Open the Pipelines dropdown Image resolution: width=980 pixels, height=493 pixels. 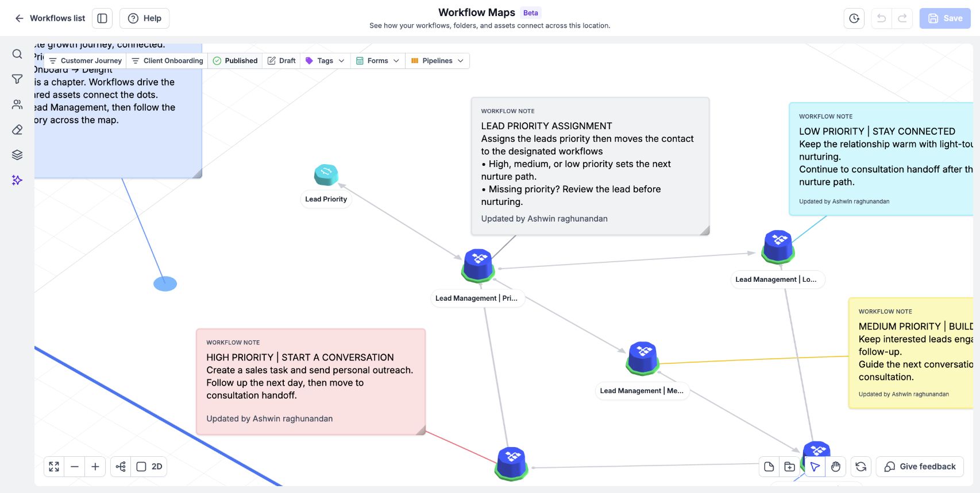pyautogui.click(x=438, y=61)
